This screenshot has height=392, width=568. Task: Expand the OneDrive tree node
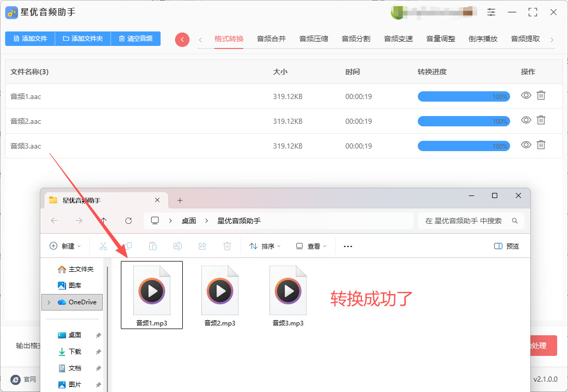point(49,302)
